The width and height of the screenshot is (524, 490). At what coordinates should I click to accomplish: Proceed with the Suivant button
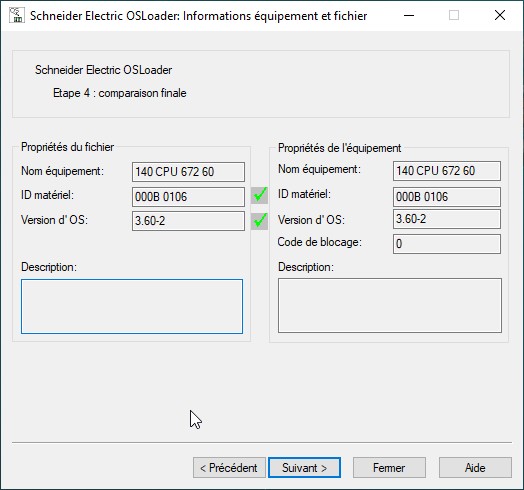304,468
